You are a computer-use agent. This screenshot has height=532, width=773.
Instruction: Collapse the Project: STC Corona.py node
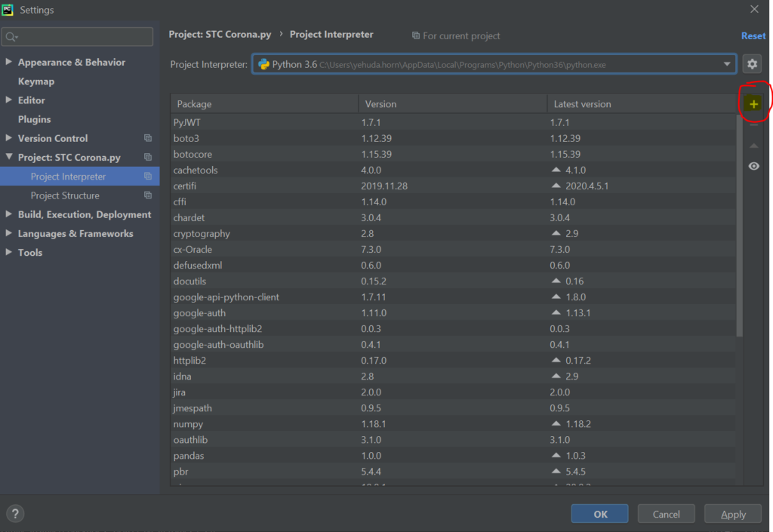(x=9, y=158)
